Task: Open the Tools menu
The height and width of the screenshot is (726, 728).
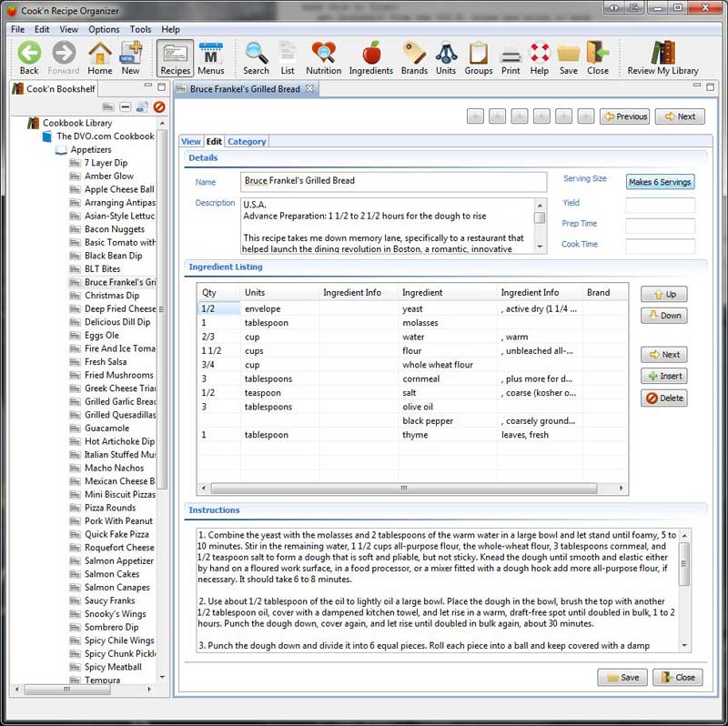Action: click(x=140, y=29)
